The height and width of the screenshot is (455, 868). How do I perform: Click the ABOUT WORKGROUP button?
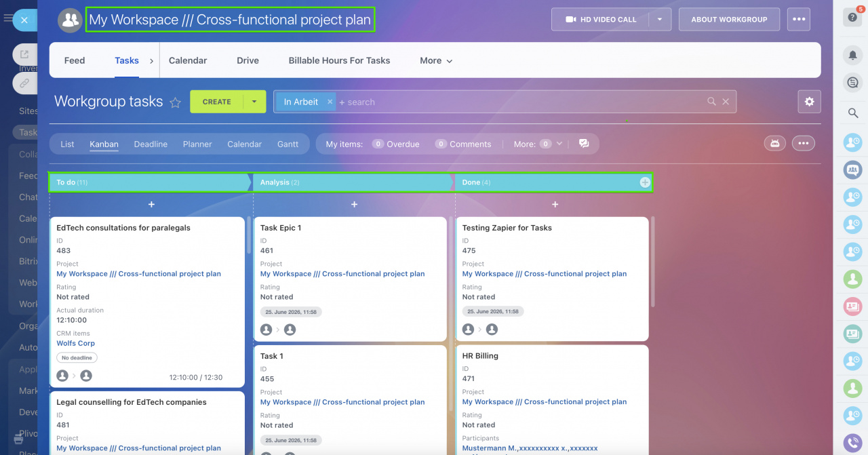click(729, 19)
